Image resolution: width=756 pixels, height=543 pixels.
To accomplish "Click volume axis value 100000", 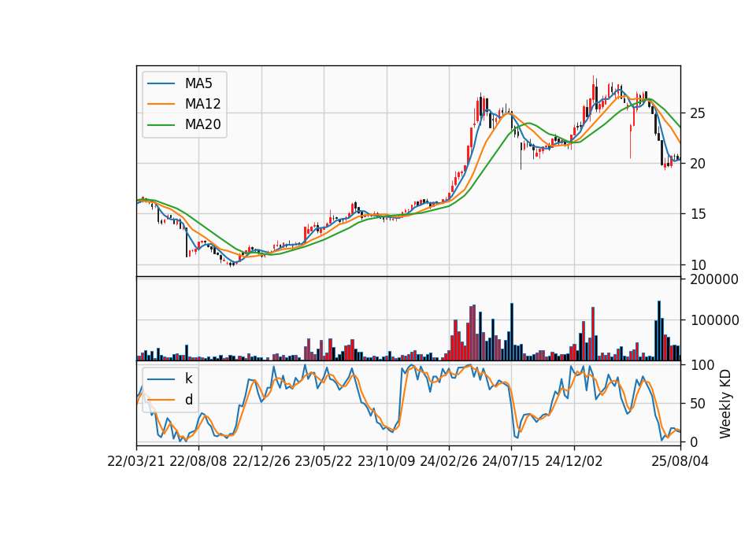I will click(x=714, y=320).
